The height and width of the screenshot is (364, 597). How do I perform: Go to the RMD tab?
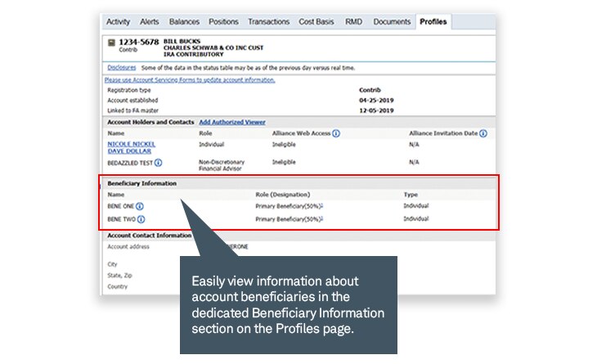(354, 22)
